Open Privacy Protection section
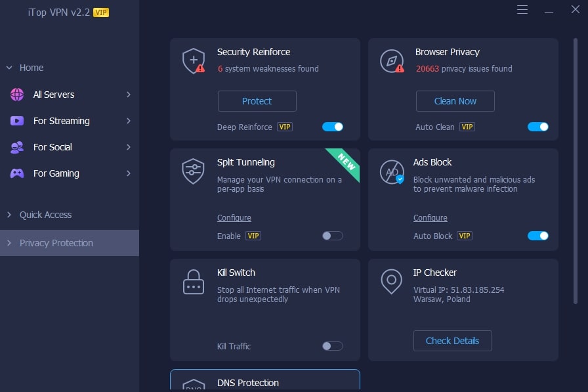Viewport: 588px width, 392px height. pos(70,243)
